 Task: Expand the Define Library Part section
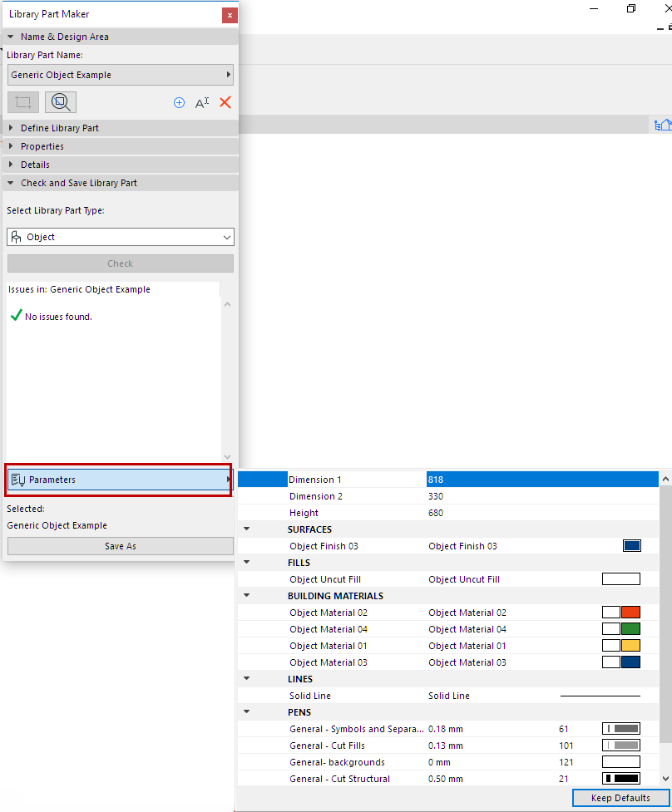pos(10,127)
